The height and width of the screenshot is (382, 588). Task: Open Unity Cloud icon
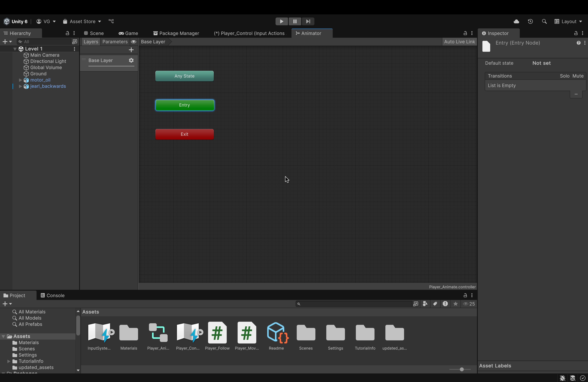tap(516, 22)
